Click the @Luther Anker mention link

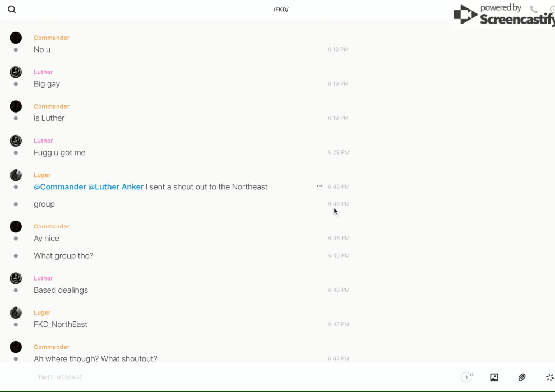[x=116, y=187]
